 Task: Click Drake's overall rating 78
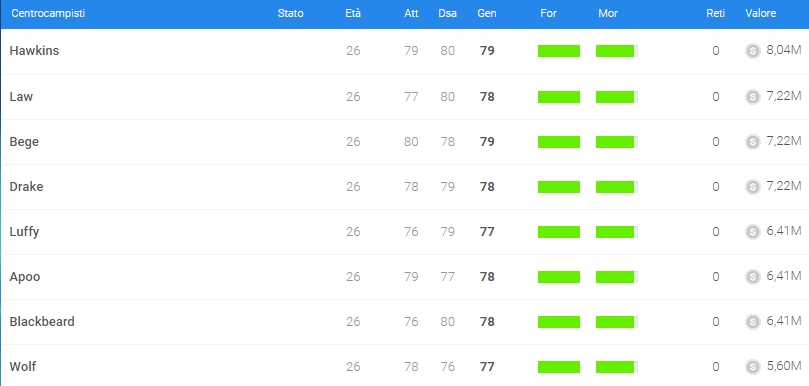pyautogui.click(x=487, y=186)
